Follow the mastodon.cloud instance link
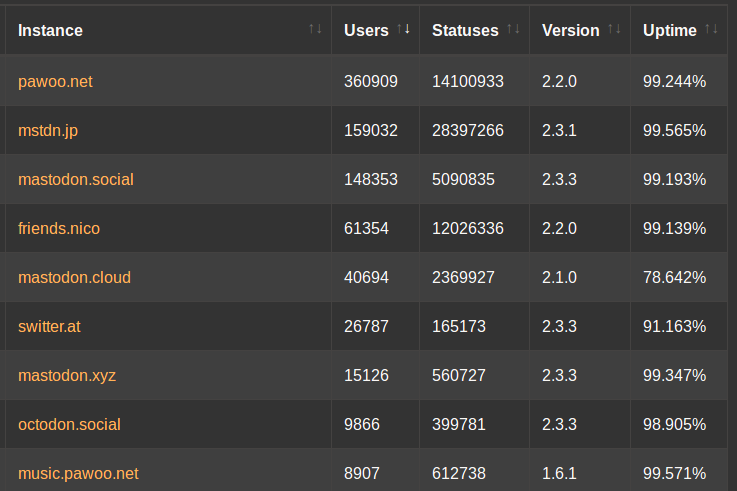This screenshot has height=491, width=737. click(74, 277)
